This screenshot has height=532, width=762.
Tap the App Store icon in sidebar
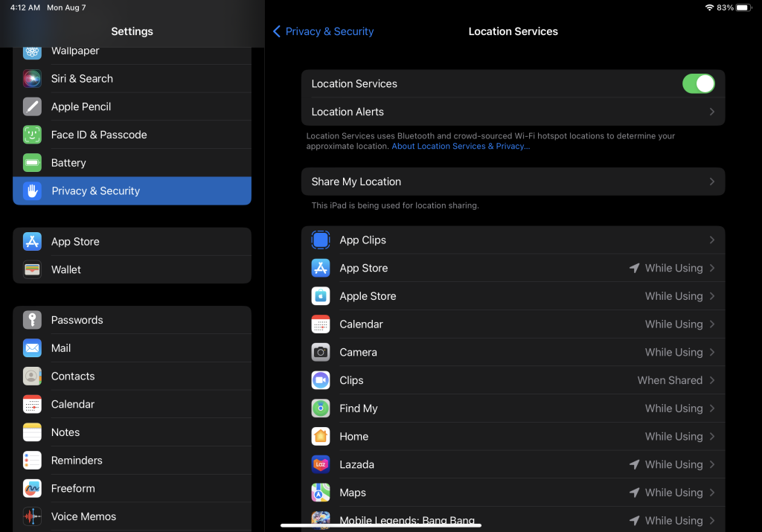coord(32,242)
